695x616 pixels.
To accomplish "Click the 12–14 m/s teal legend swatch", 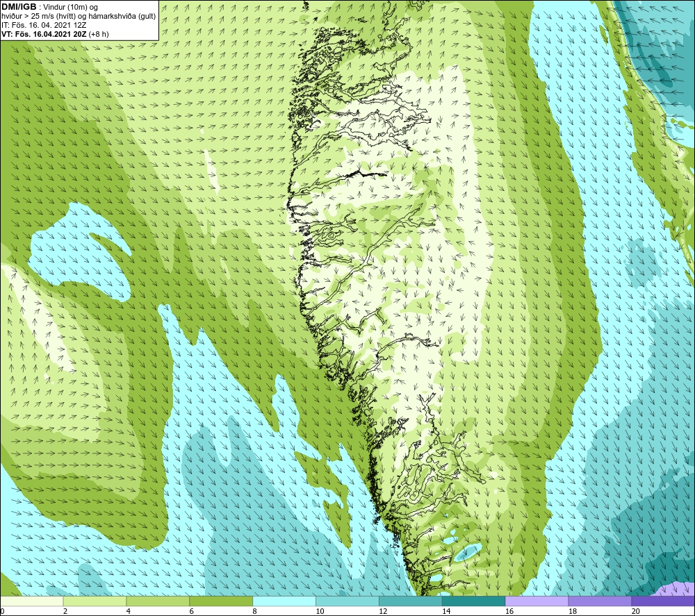I will [411, 601].
